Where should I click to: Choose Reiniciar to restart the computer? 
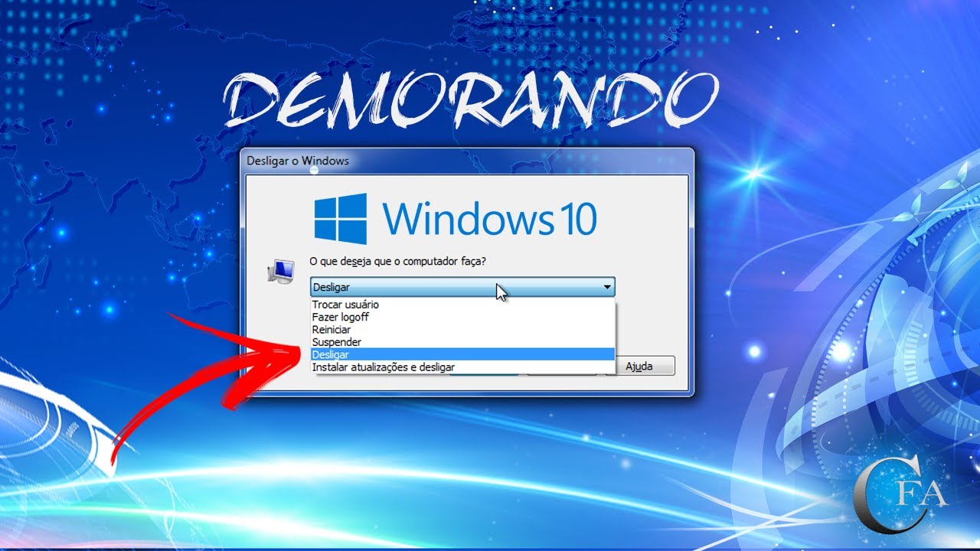(330, 329)
